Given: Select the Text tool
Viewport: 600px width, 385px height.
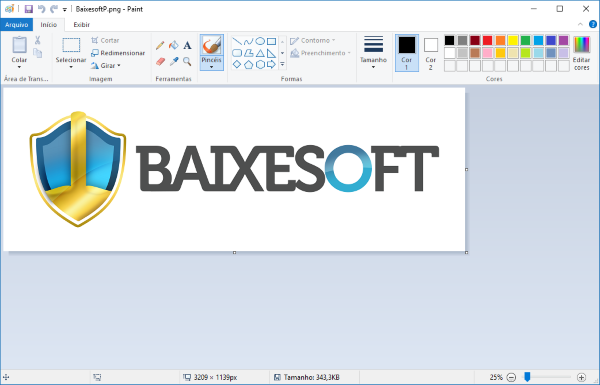Looking at the screenshot, I should coord(187,45).
